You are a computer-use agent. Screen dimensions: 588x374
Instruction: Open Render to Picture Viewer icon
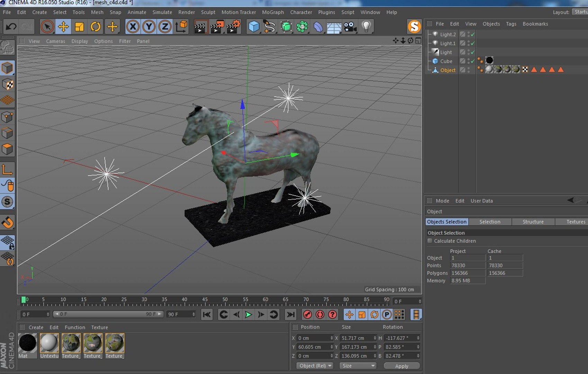point(217,27)
